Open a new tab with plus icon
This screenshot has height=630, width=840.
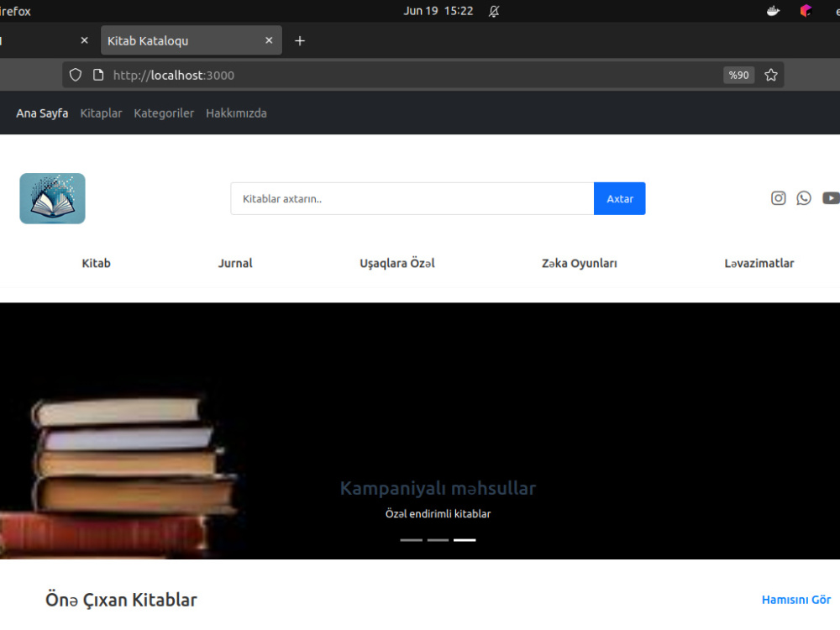[300, 40]
